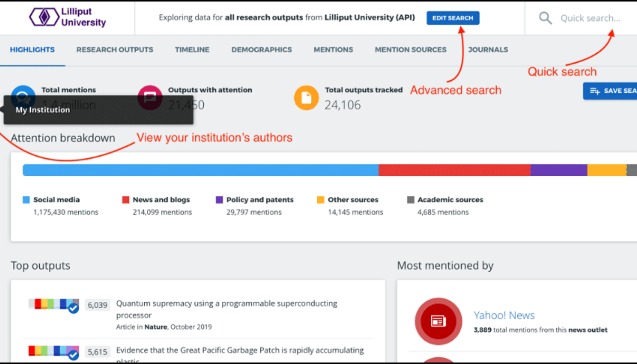This screenshot has height=364, width=637.
Task: Click the Save Search button
Action: coord(610,91)
